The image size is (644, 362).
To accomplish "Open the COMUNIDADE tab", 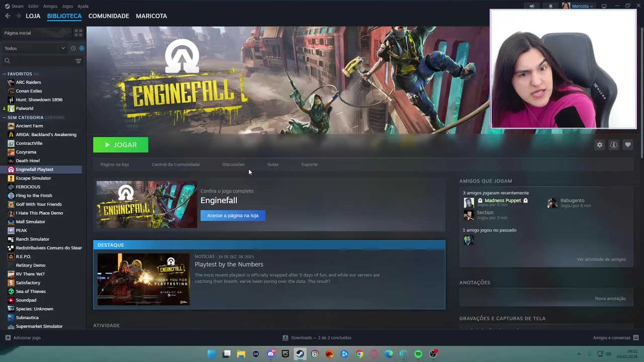I will point(109,16).
